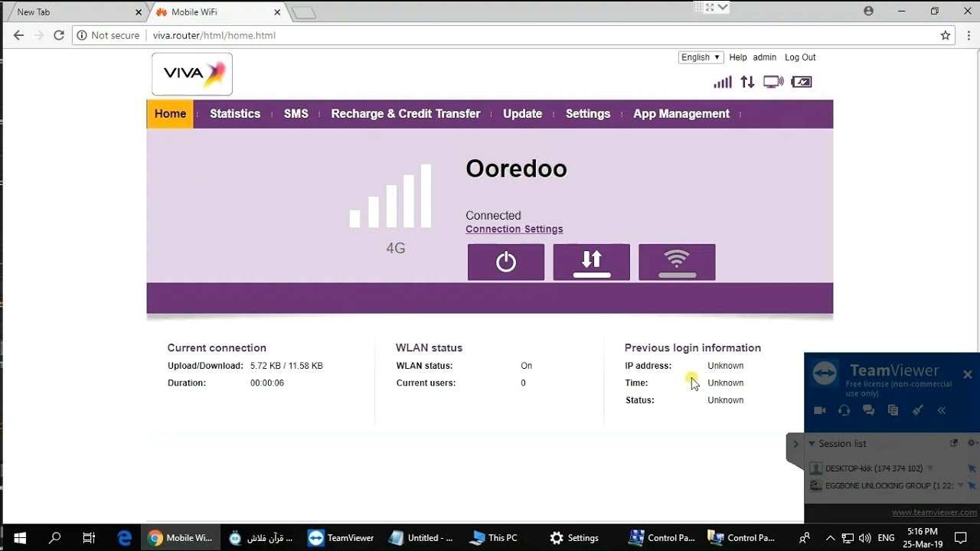
Task: Toggle remote control cursor for EGGBONE session
Action: coord(972,485)
